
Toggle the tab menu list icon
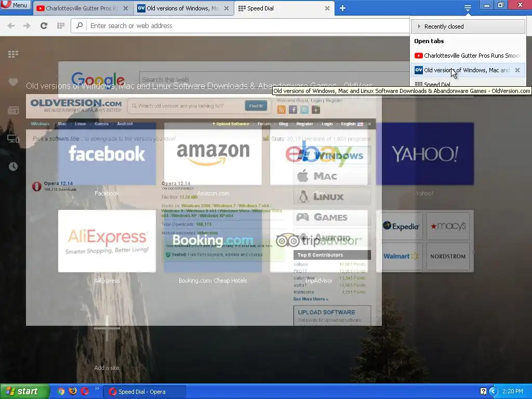468,8
